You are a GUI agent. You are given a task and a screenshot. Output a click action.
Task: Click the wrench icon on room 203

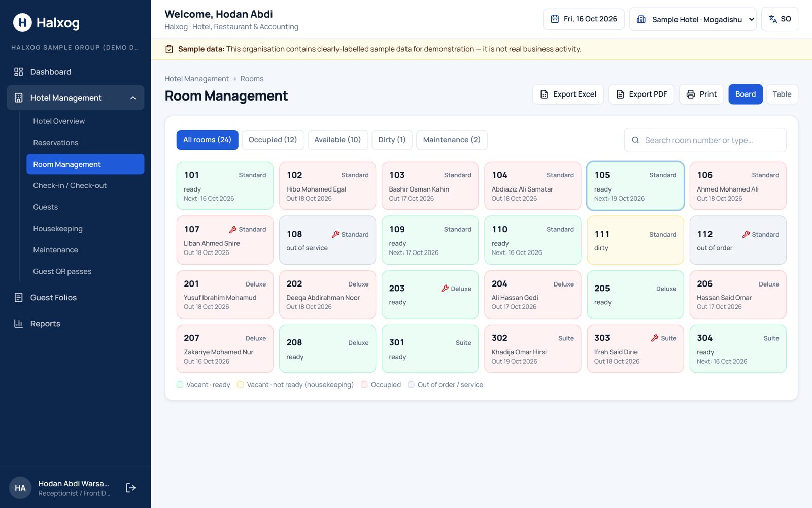(x=445, y=289)
